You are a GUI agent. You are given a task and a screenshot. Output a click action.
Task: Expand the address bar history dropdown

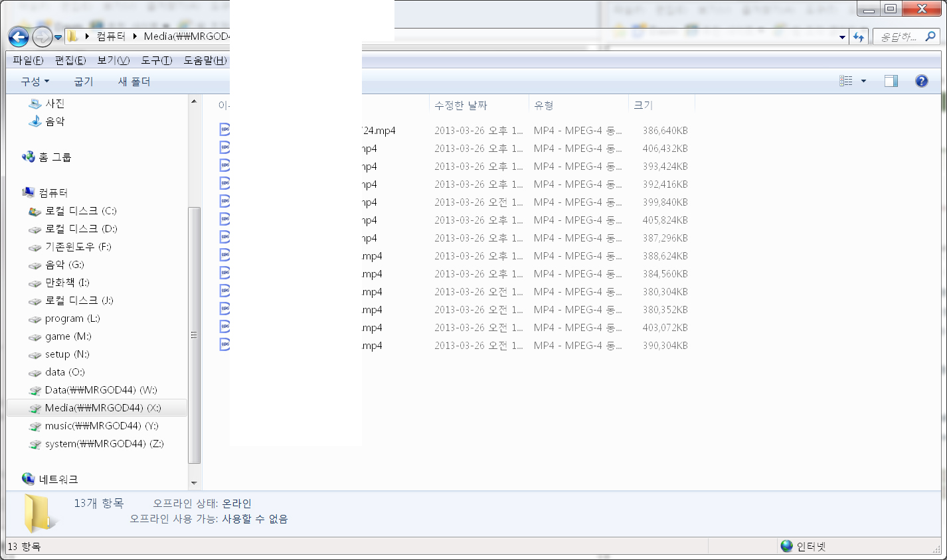tap(842, 37)
